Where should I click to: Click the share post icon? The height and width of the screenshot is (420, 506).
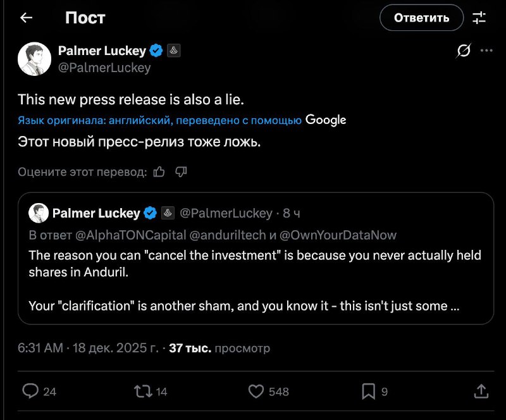coord(480,391)
